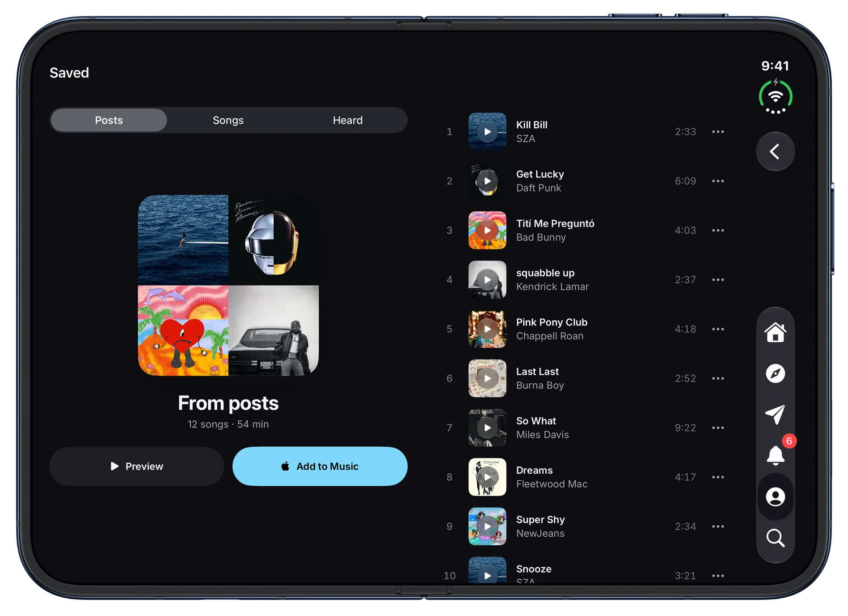Open more options for Pink Pony Club
This screenshot has width=848, height=616.
718,329
